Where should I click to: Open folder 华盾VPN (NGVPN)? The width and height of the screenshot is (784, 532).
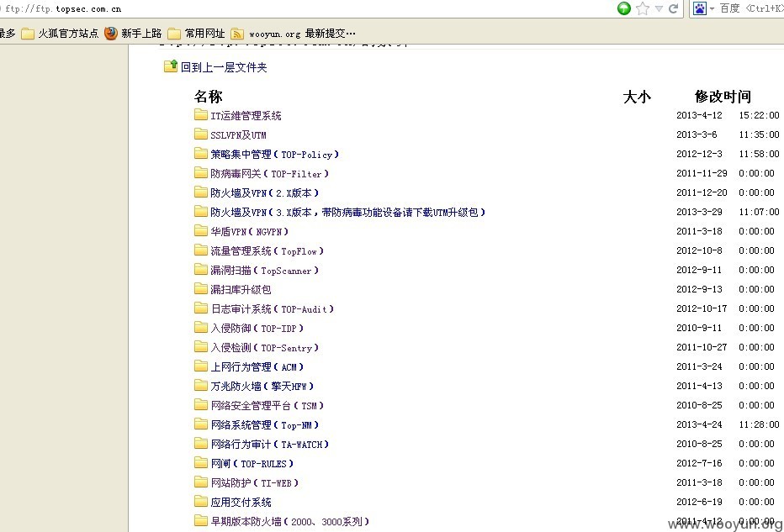point(249,232)
